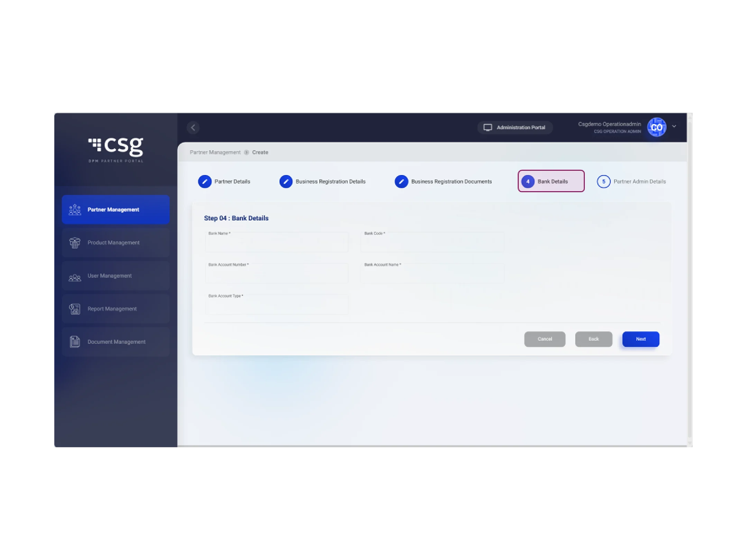Select the Partner Management sidebar icon
Viewport: 747px width, 560px height.
point(74,209)
